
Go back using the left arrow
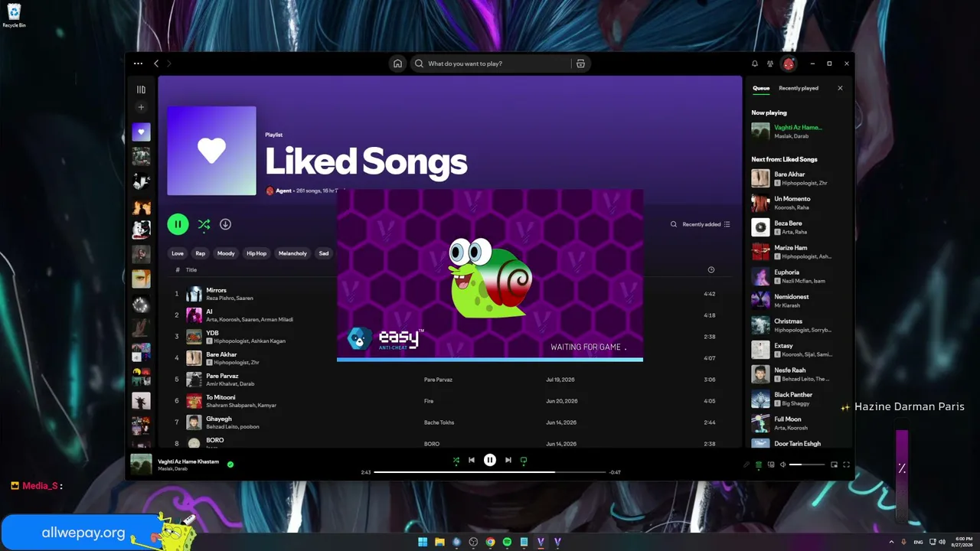(156, 64)
